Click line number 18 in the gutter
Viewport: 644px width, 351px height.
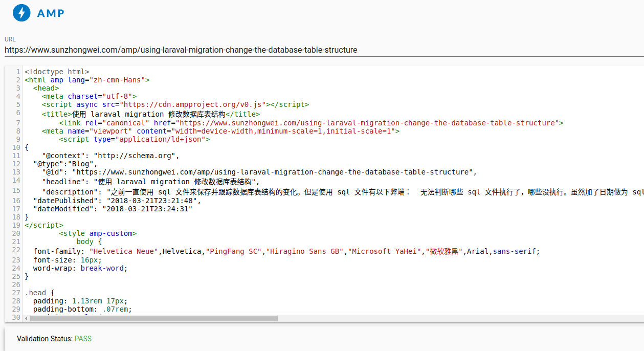coord(16,217)
